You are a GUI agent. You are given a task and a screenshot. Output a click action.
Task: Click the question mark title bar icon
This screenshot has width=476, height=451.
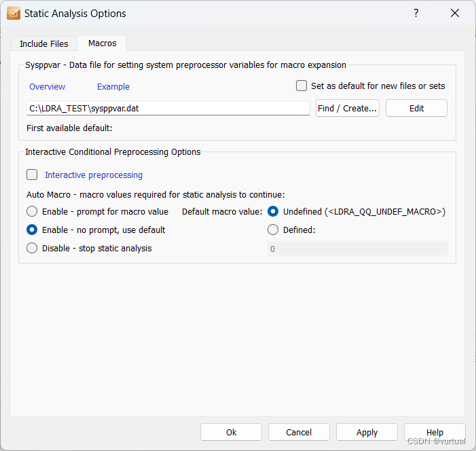(x=416, y=13)
